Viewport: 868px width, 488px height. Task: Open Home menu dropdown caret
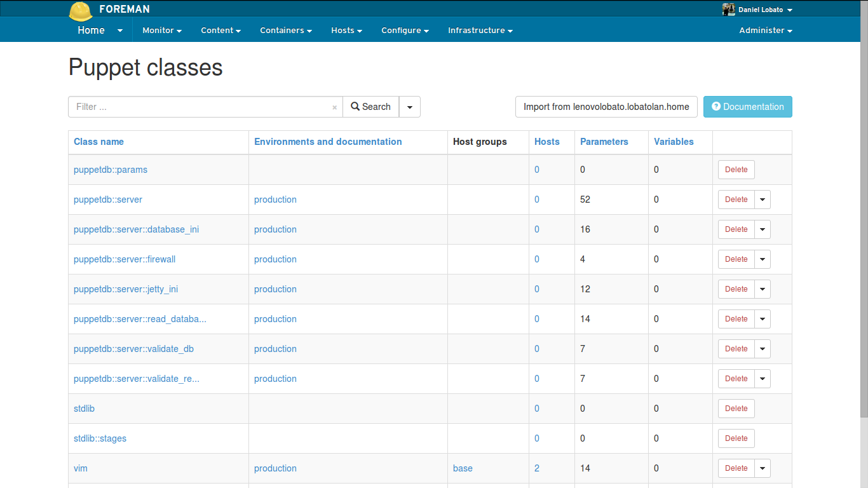(x=120, y=30)
